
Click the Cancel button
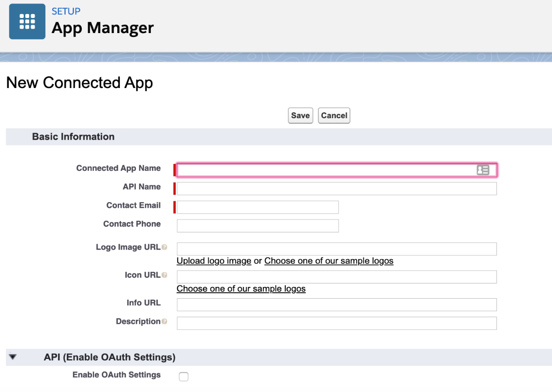click(334, 115)
